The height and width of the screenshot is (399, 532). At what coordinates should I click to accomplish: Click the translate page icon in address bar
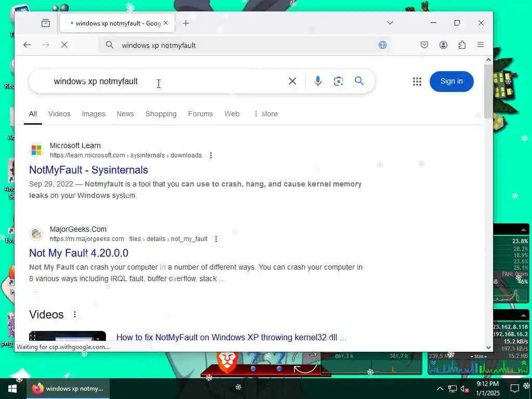(383, 45)
